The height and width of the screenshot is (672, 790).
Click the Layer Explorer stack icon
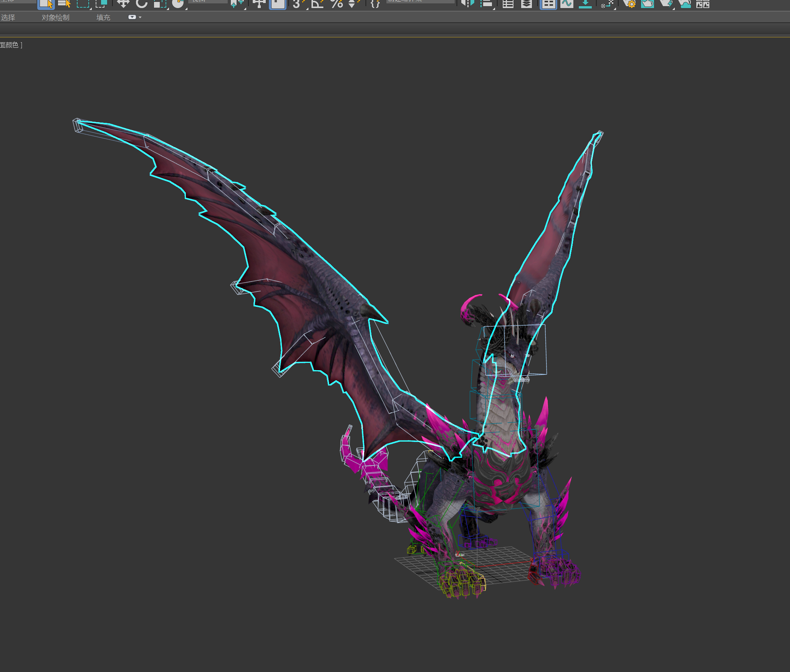pyautogui.click(x=527, y=4)
